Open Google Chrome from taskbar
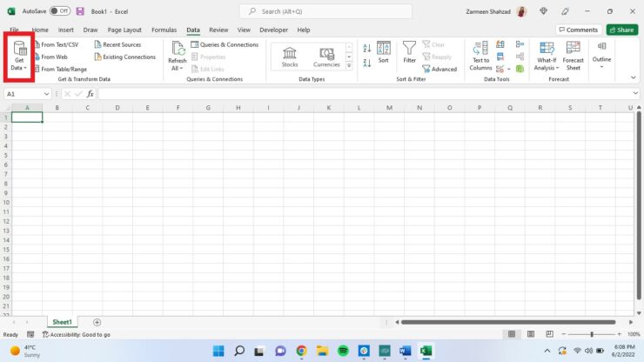Image resolution: width=644 pixels, height=362 pixels. [301, 351]
